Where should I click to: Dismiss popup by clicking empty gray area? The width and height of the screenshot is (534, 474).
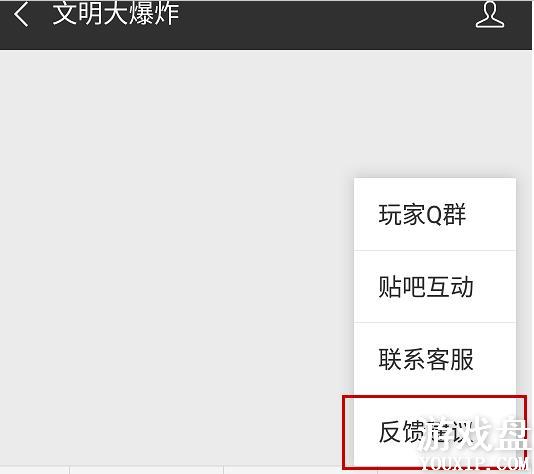(x=170, y=238)
